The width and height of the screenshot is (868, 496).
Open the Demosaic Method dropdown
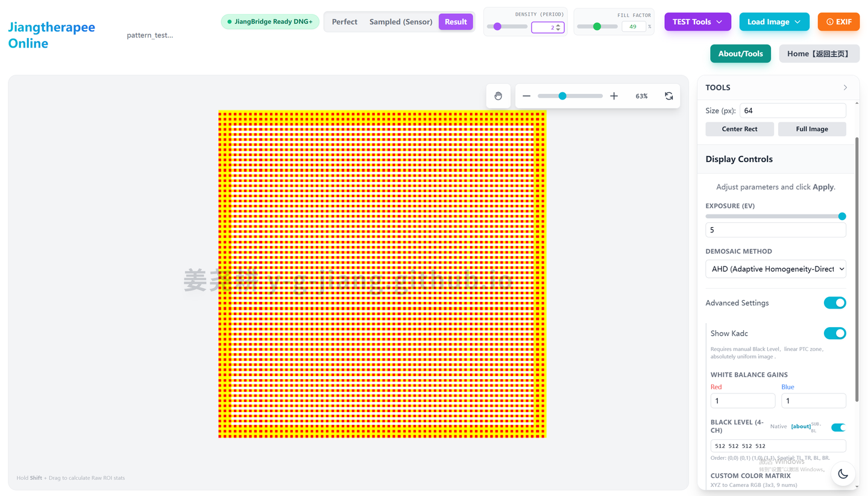pyautogui.click(x=775, y=269)
